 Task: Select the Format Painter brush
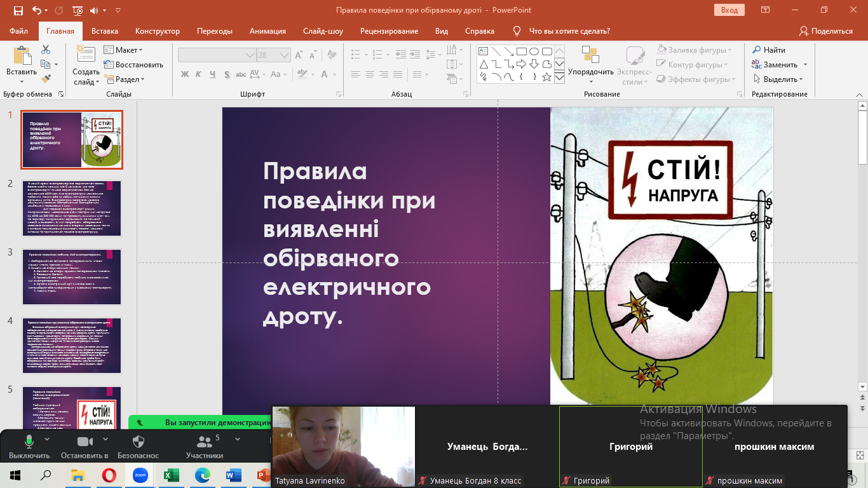(x=46, y=79)
